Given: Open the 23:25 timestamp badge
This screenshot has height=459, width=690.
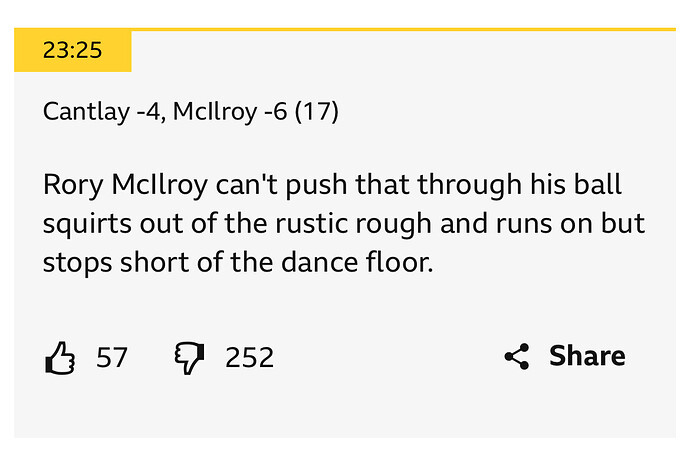Looking at the screenshot, I should pos(73,50).
